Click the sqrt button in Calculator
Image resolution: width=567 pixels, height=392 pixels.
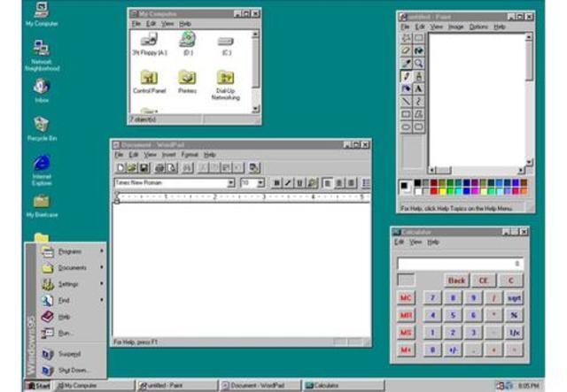[514, 298]
